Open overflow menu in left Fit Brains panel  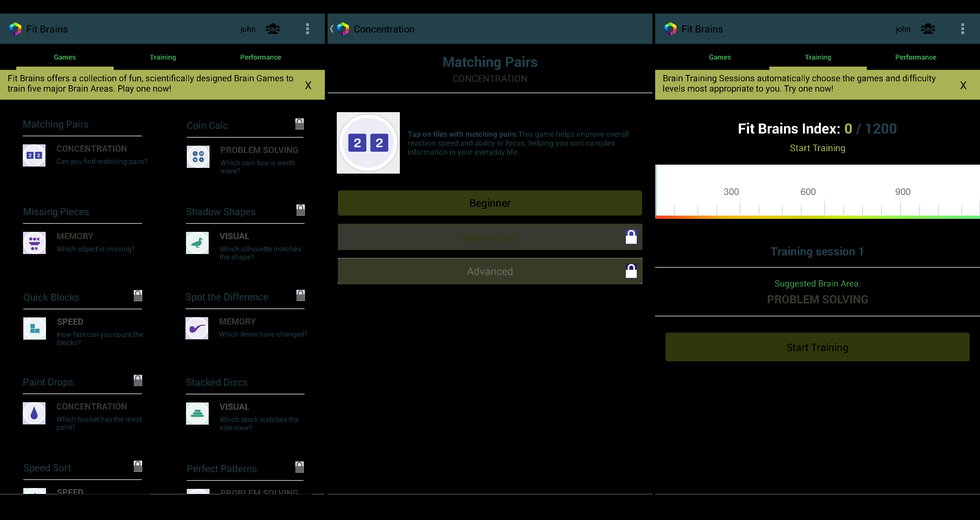[x=307, y=29]
